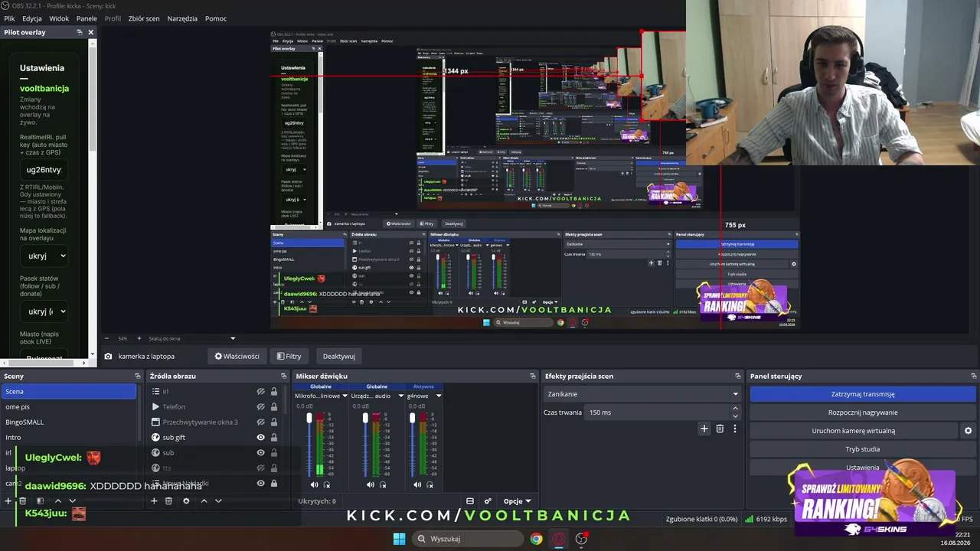Open the Skaluj do okna dropdown

tap(192, 338)
